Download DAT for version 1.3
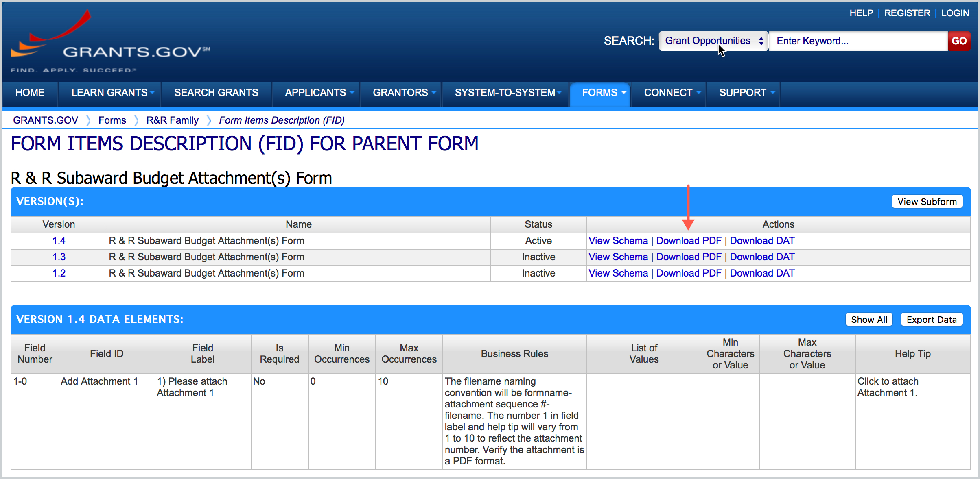980x479 pixels. coord(762,257)
